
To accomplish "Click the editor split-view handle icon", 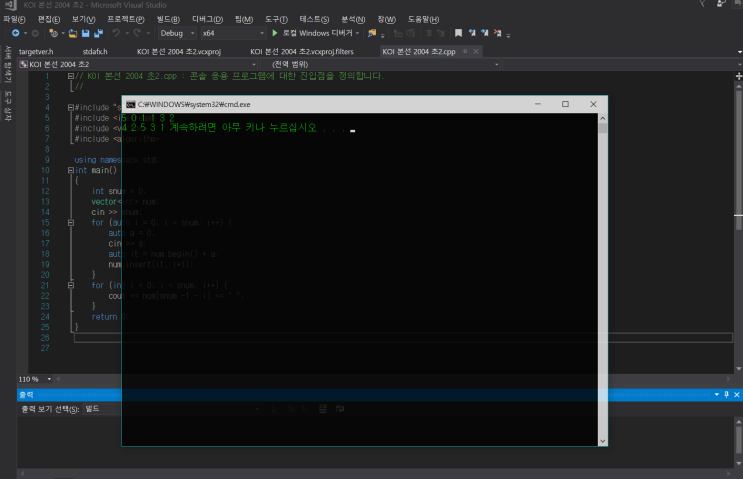I will (739, 76).
